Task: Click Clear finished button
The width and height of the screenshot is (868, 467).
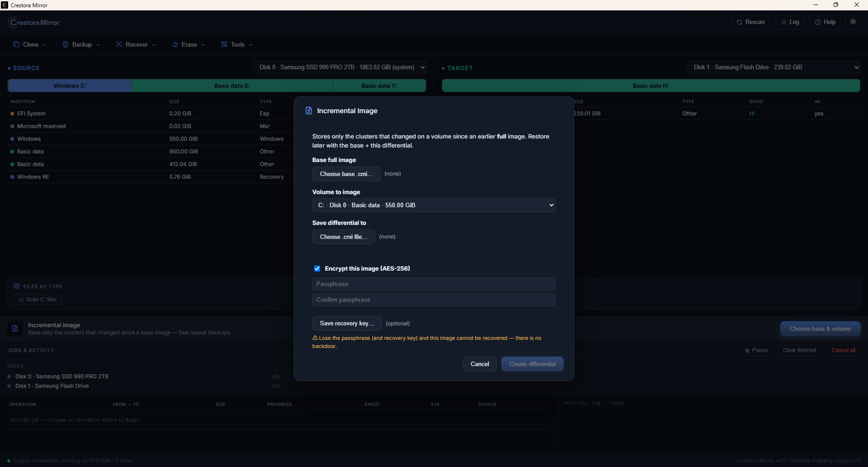Action: [x=799, y=350]
